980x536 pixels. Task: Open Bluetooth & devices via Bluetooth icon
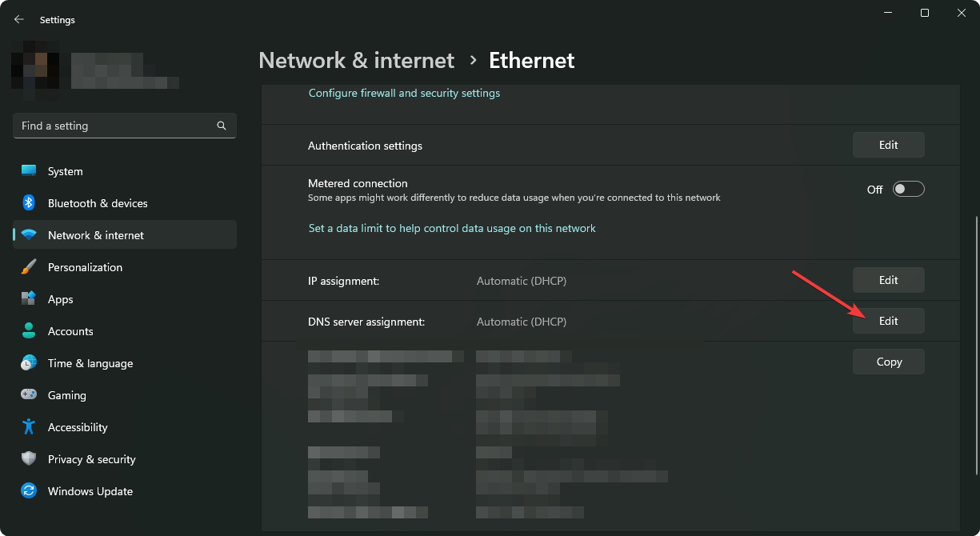coord(29,203)
